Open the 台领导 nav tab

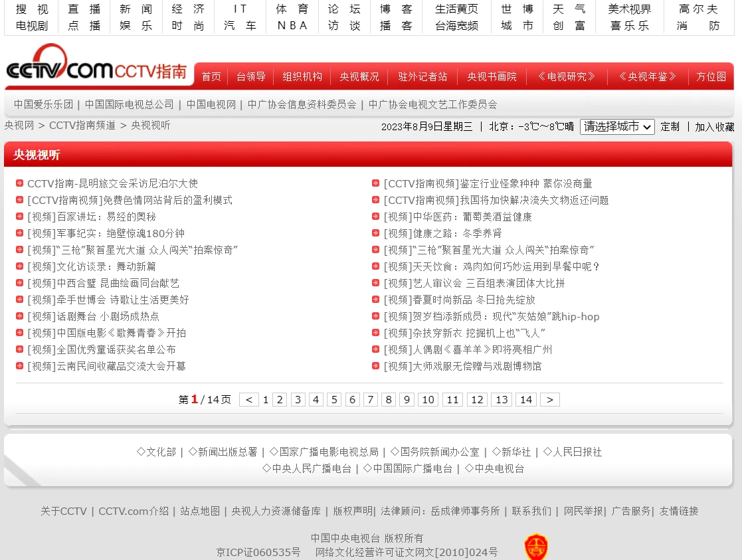pyautogui.click(x=251, y=76)
